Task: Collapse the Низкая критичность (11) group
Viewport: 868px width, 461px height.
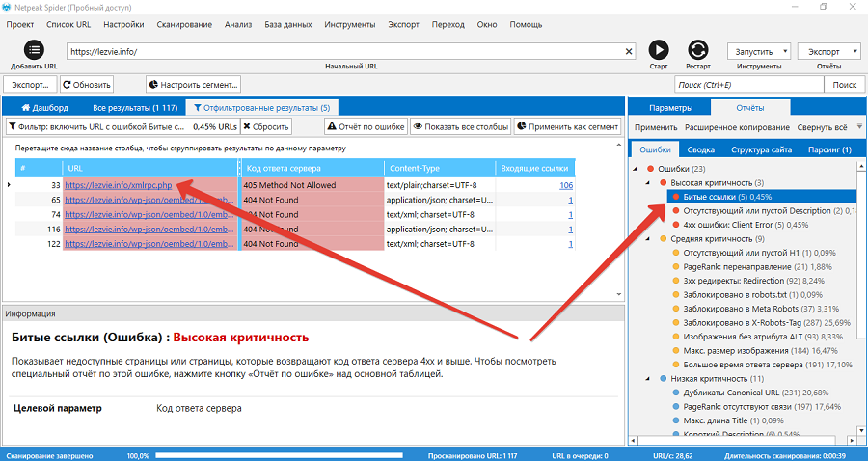Action: click(x=648, y=378)
